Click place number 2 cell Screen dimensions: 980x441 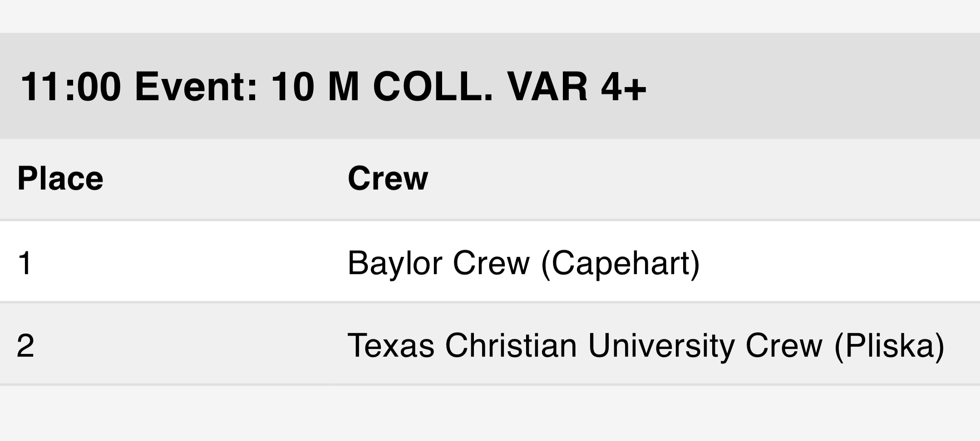coord(25,346)
